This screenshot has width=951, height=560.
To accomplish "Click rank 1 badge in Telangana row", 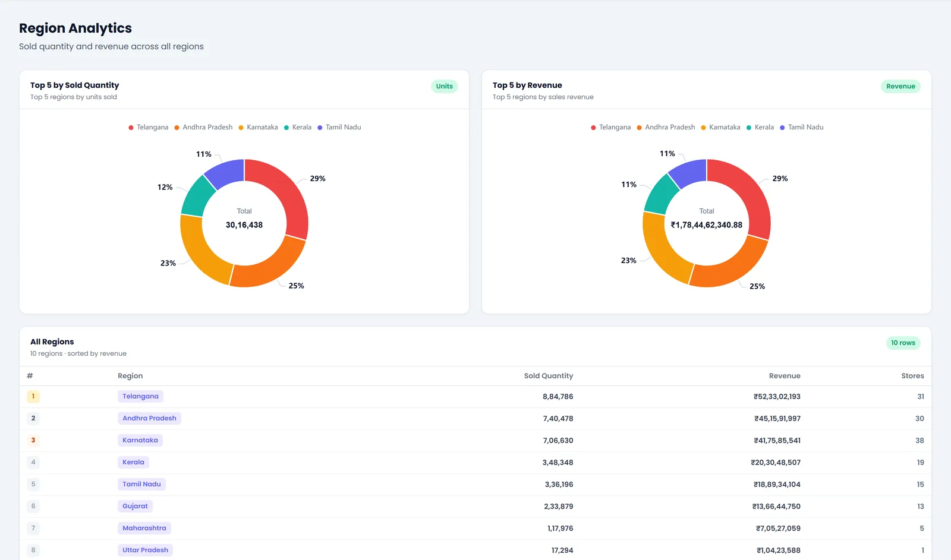I will click(33, 396).
